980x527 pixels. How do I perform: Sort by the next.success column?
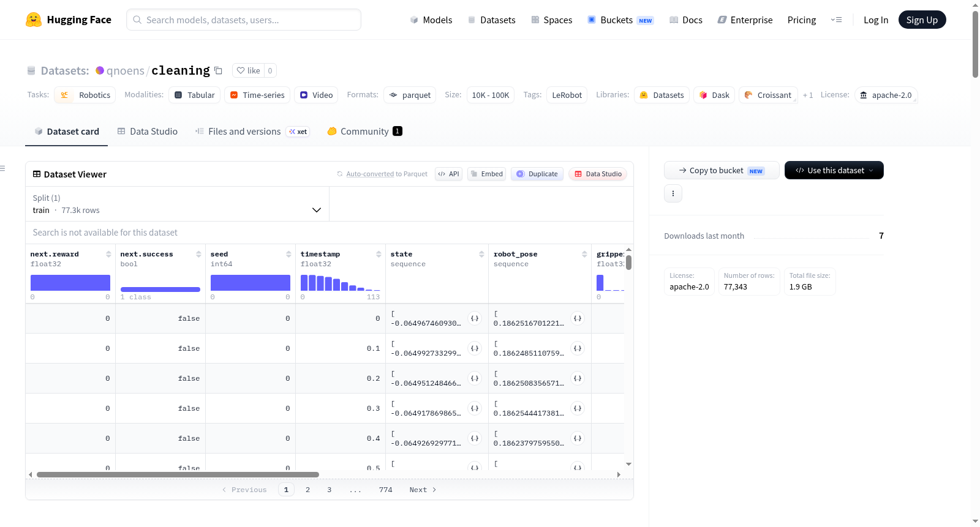198,254
